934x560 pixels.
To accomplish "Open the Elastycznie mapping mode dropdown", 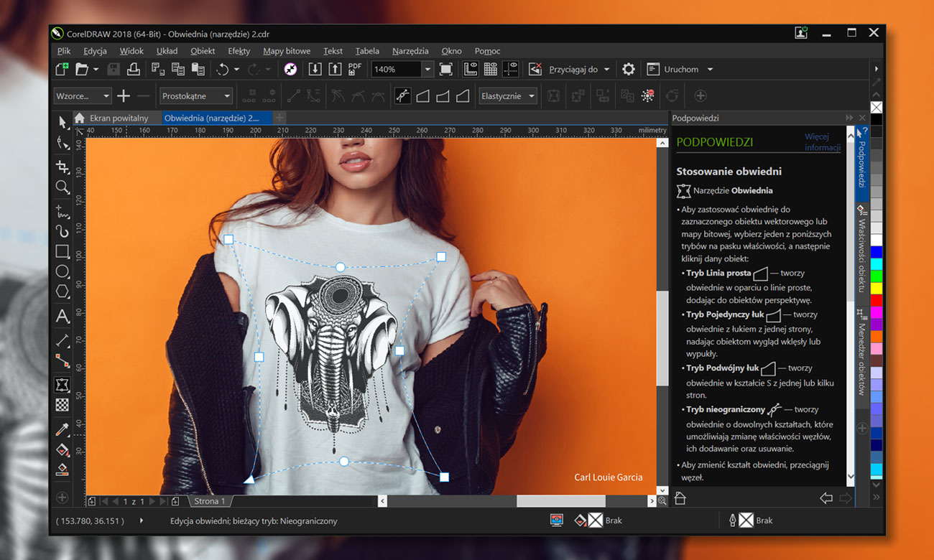I will coord(508,95).
